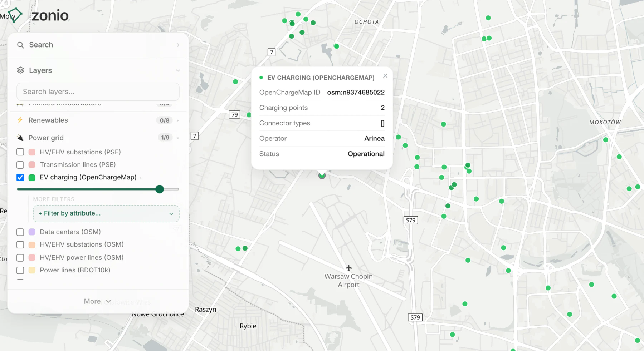Click the Renewables lightning bolt icon
Viewport: 644px width, 351px height.
(20, 120)
